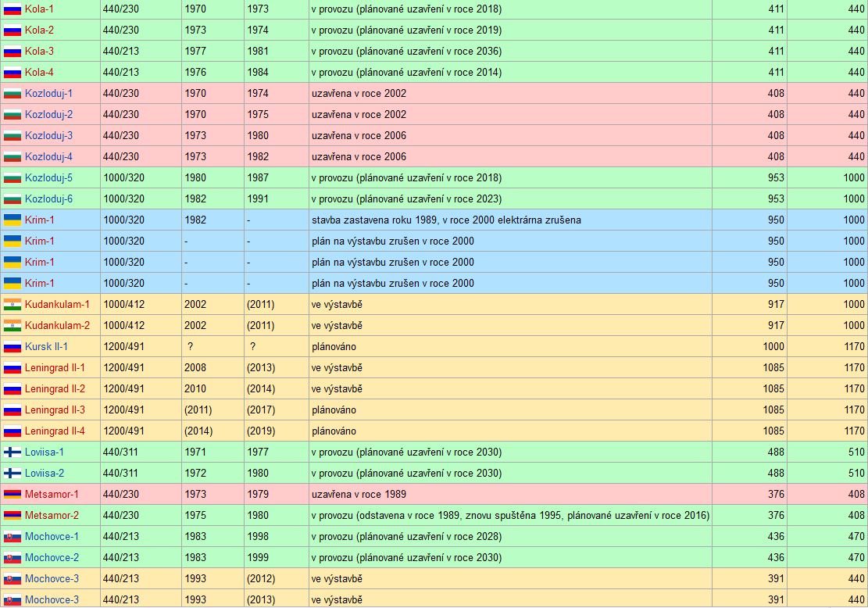Click the Indian flag beside Kudankulam-1
Image resolution: width=868 pixels, height=608 pixels.
point(12,305)
